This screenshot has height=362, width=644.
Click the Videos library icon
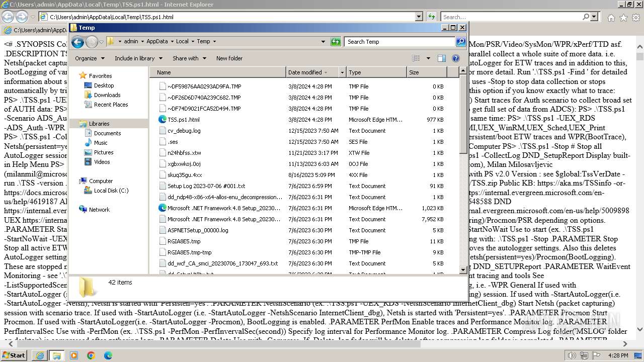coord(88,162)
